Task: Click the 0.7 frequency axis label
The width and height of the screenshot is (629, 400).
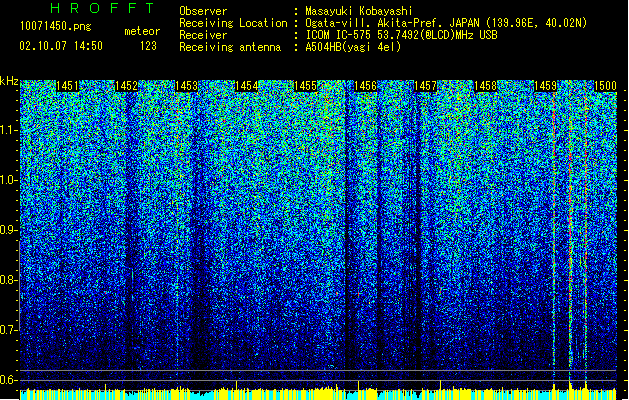Action: click(x=8, y=330)
